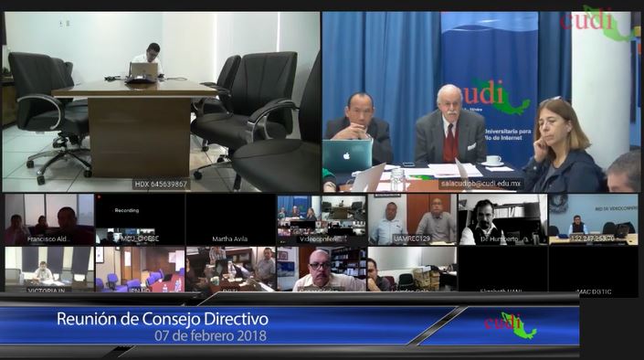Click the cudi logo on lower banner
The width and height of the screenshot is (644, 360).
(x=511, y=325)
